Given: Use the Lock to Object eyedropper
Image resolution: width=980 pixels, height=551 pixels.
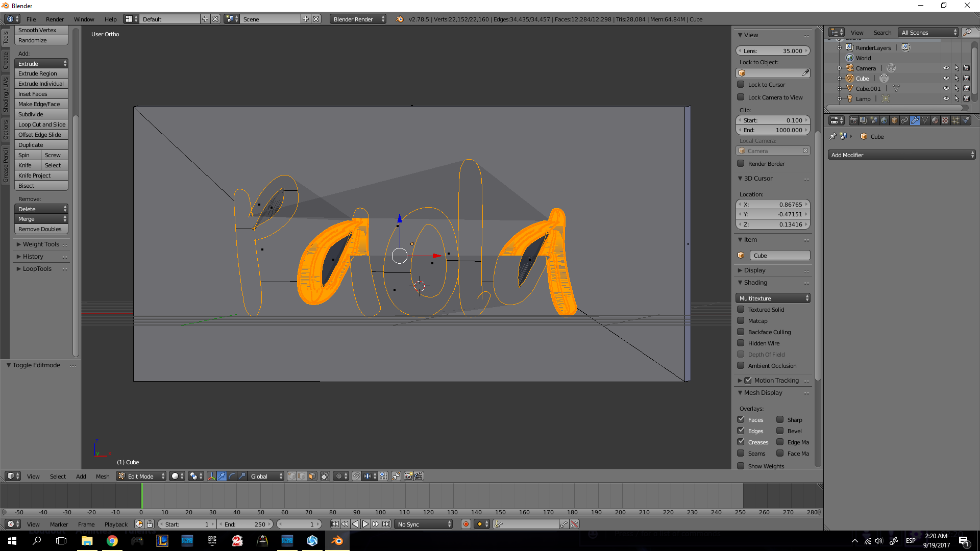Looking at the screenshot, I should pos(805,73).
